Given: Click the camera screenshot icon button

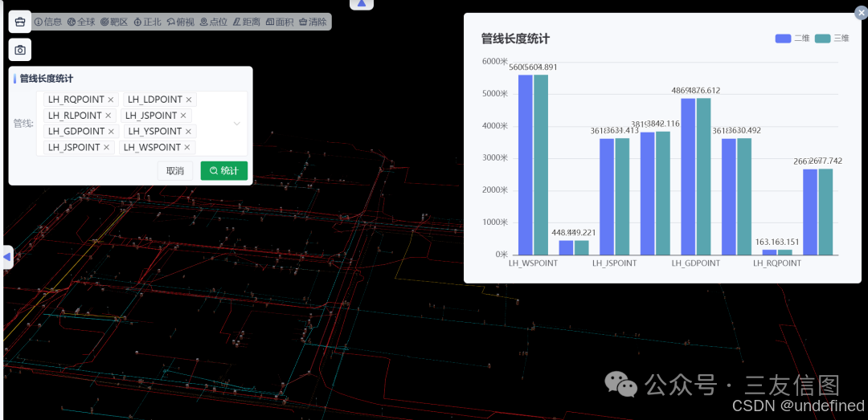Looking at the screenshot, I should pos(20,50).
